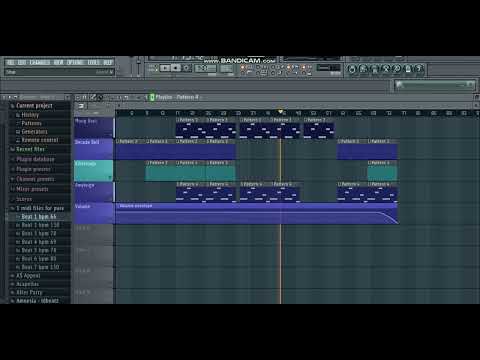
Task: Collapse the 5 midi files folder
Action: [40, 208]
